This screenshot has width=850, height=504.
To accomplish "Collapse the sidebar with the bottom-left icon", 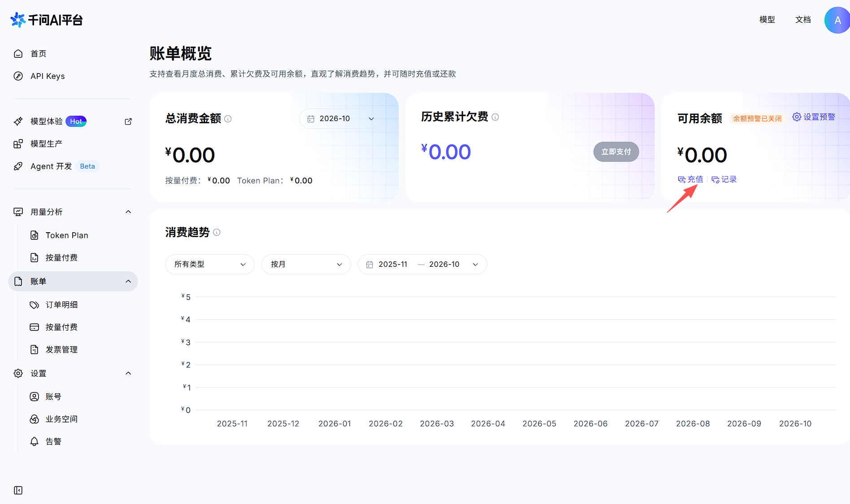I will (x=18, y=490).
